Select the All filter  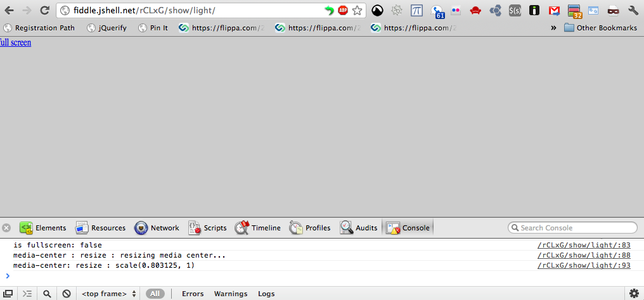(155, 294)
